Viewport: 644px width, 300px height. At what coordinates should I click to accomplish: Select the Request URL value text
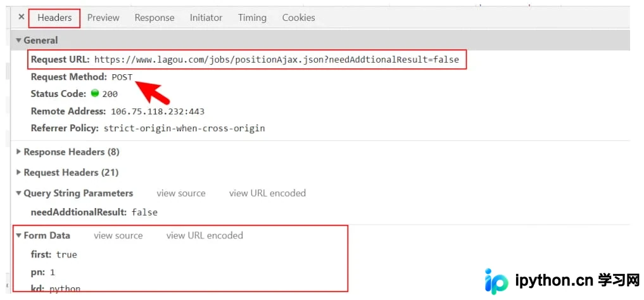(277, 60)
